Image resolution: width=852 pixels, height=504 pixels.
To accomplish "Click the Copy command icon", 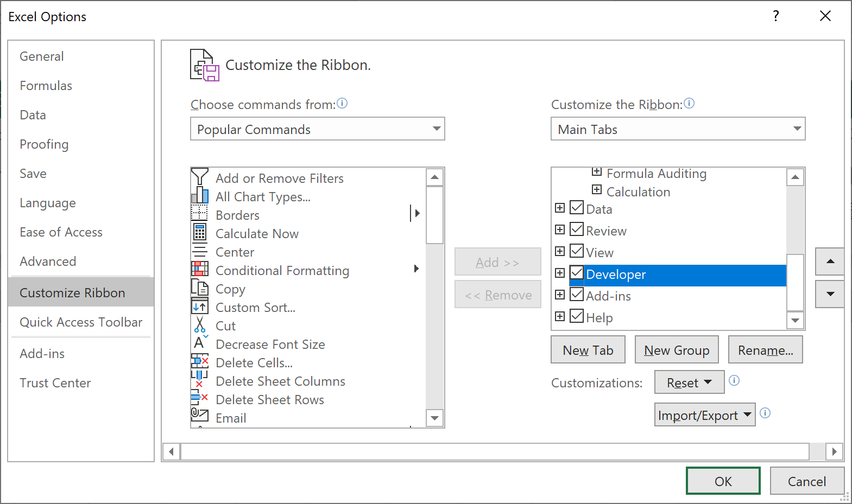I will point(199,288).
